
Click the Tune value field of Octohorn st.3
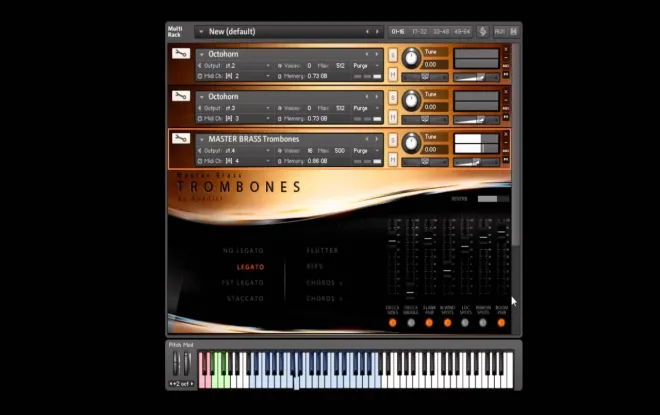pyautogui.click(x=435, y=107)
